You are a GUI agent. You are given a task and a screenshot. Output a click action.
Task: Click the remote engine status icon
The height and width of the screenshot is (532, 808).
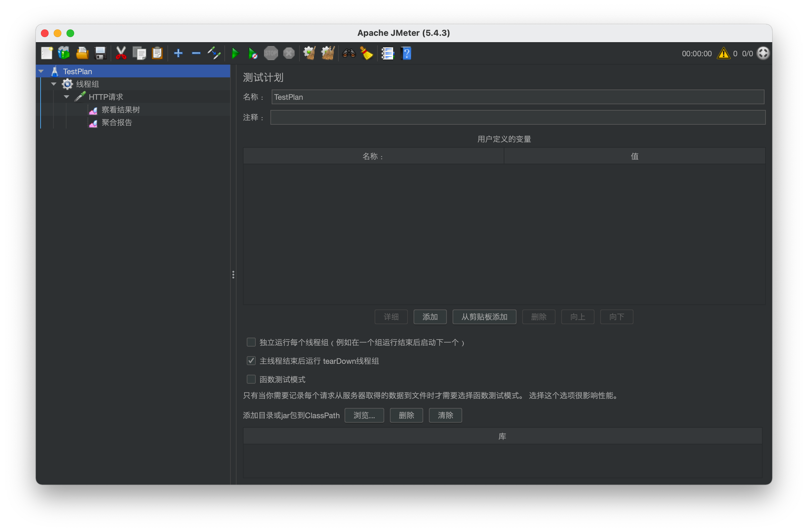coord(763,53)
